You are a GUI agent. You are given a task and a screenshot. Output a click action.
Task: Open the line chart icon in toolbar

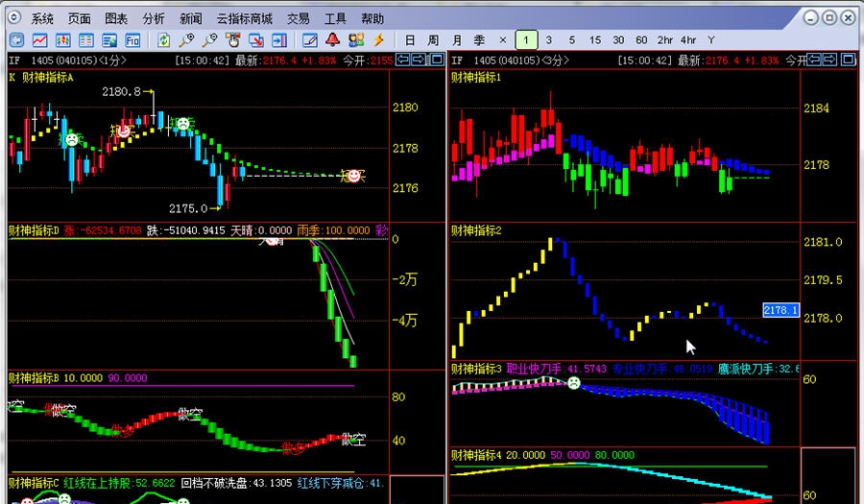(x=39, y=40)
